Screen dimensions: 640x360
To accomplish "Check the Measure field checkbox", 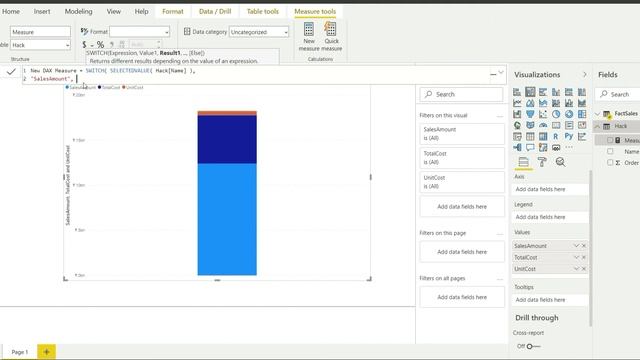I will [x=610, y=140].
